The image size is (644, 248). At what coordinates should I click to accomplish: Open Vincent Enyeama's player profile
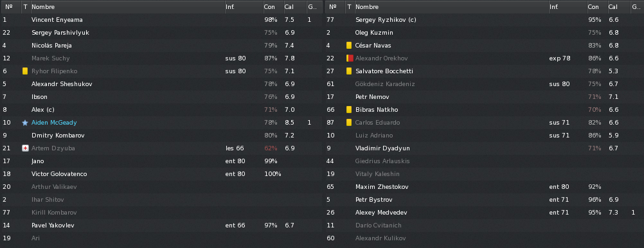coord(57,20)
